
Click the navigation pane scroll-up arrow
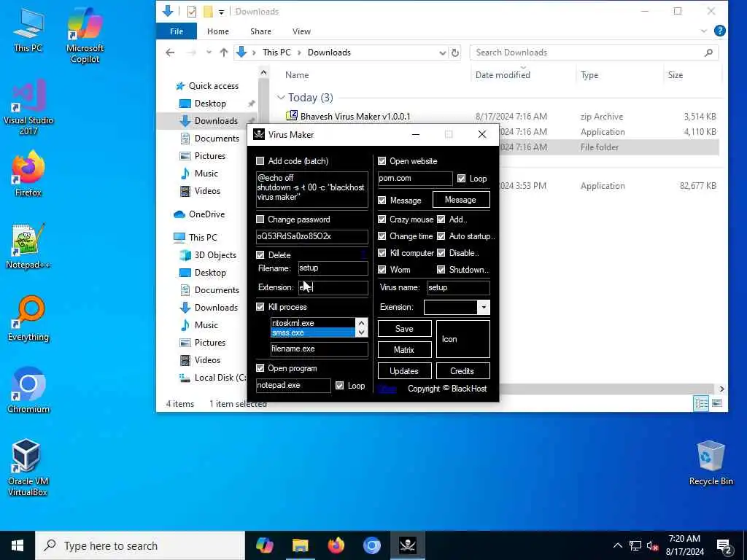[x=263, y=72]
